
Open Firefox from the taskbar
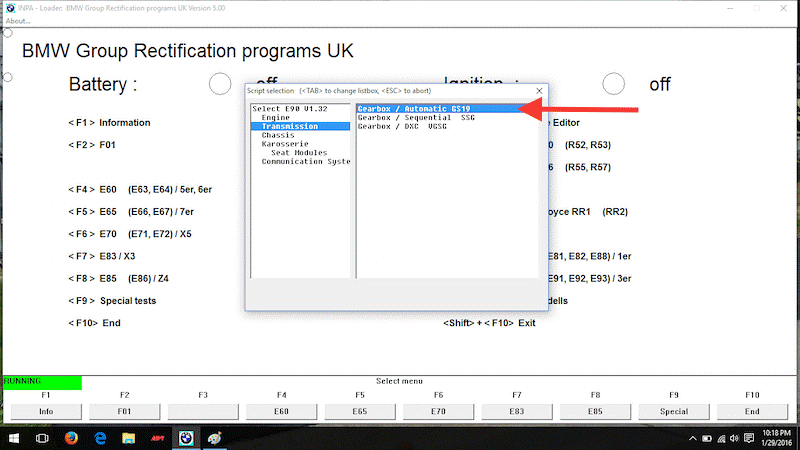(x=71, y=438)
